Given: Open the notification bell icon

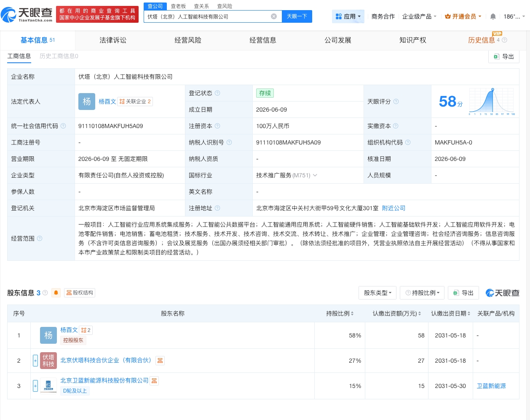Looking at the screenshot, I should point(493,16).
